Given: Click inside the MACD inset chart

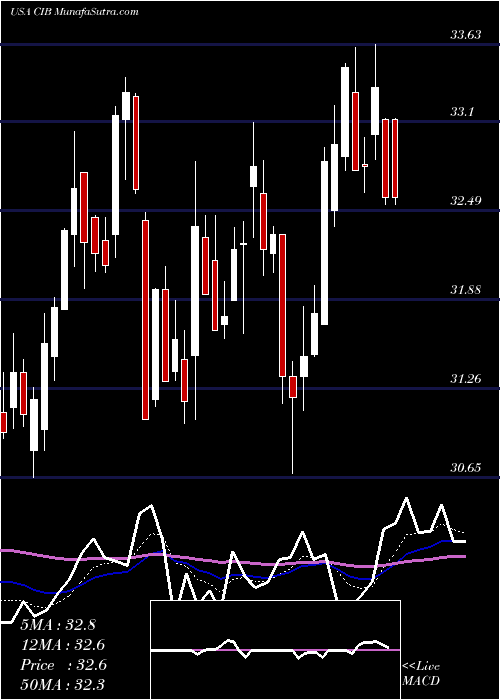Looking at the screenshot, I should (x=275, y=650).
